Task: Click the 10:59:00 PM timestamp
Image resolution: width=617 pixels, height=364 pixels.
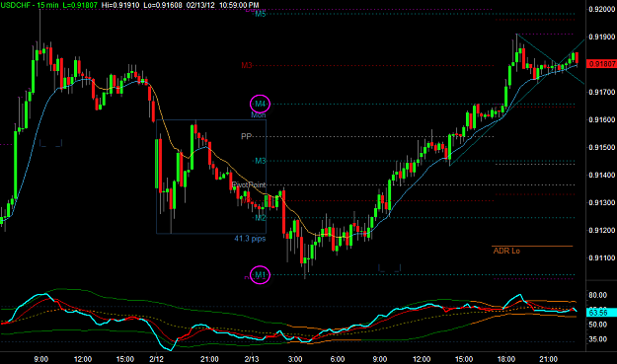Action: click(x=239, y=5)
